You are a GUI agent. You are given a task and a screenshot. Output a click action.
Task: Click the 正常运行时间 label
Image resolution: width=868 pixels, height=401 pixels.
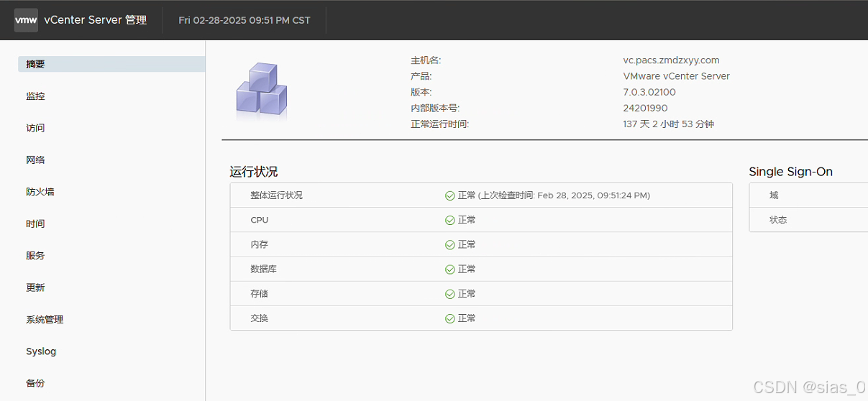440,124
